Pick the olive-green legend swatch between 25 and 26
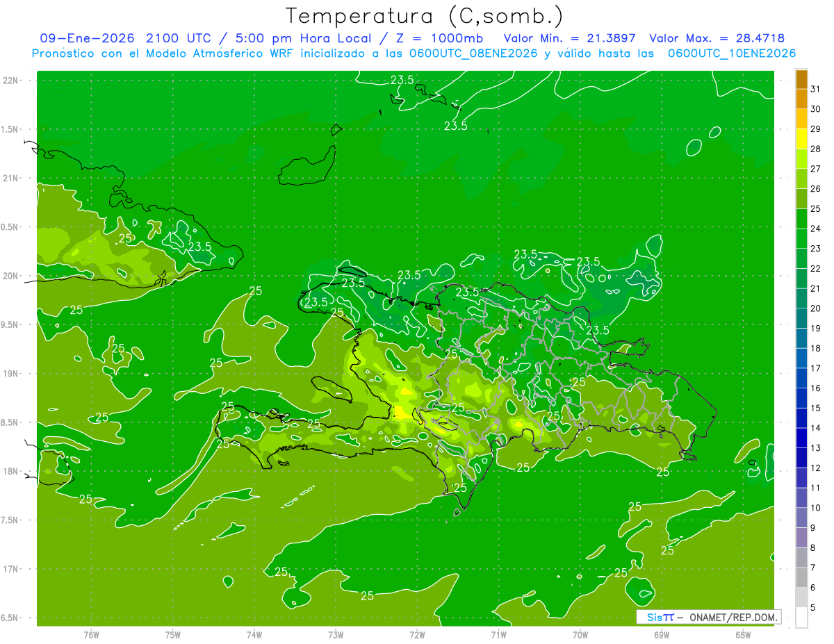Viewport: 834px width, 644px height. pos(801,199)
